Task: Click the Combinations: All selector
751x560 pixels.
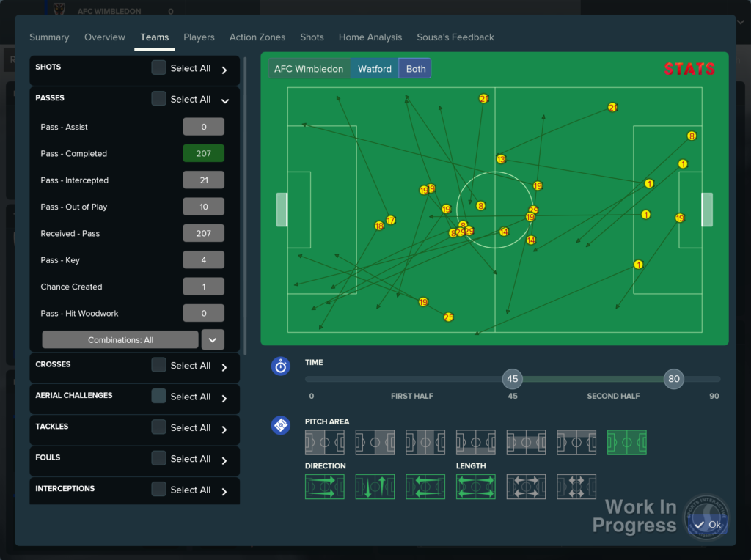Action: (x=120, y=340)
